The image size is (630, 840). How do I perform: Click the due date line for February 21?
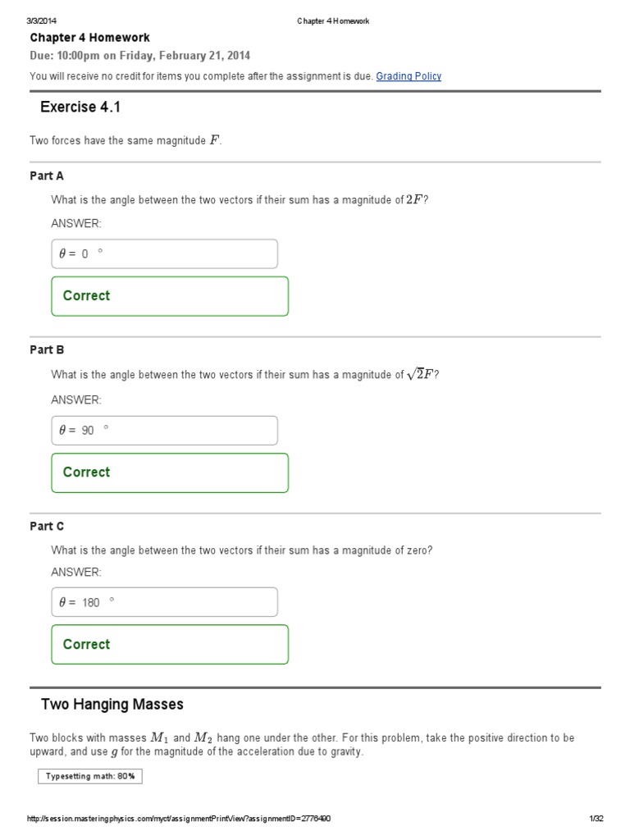(140, 56)
